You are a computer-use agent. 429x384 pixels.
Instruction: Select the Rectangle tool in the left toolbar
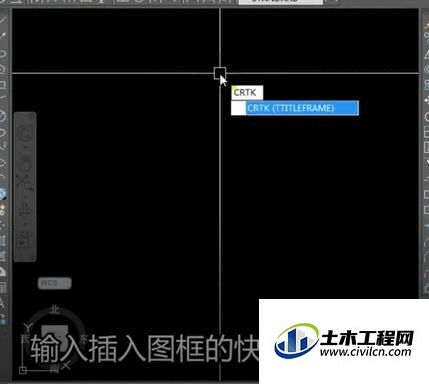click(2, 84)
